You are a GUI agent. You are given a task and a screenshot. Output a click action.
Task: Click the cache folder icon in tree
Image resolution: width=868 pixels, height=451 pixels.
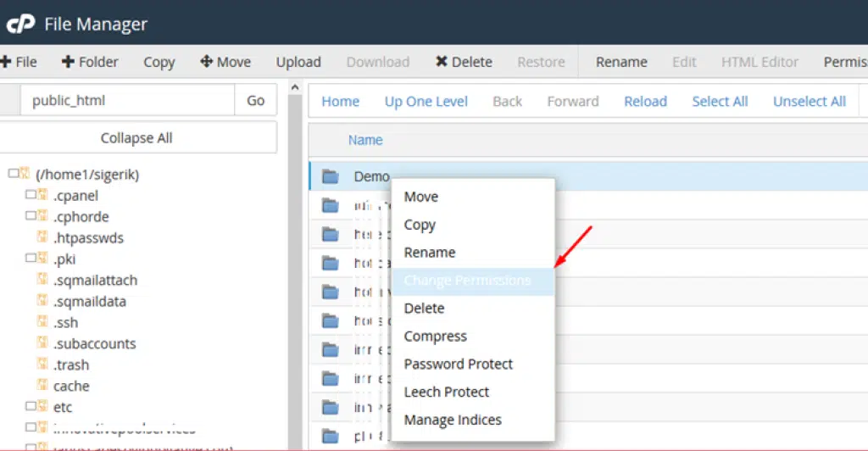point(42,386)
